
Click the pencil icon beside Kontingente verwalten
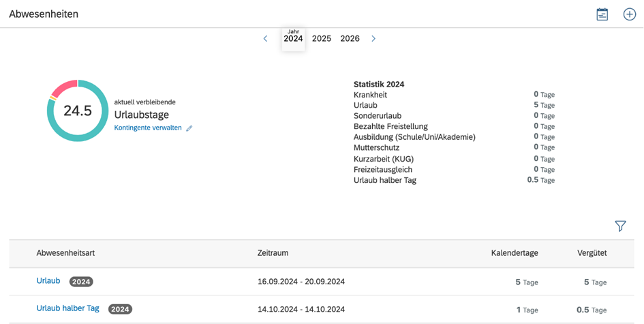coord(189,128)
